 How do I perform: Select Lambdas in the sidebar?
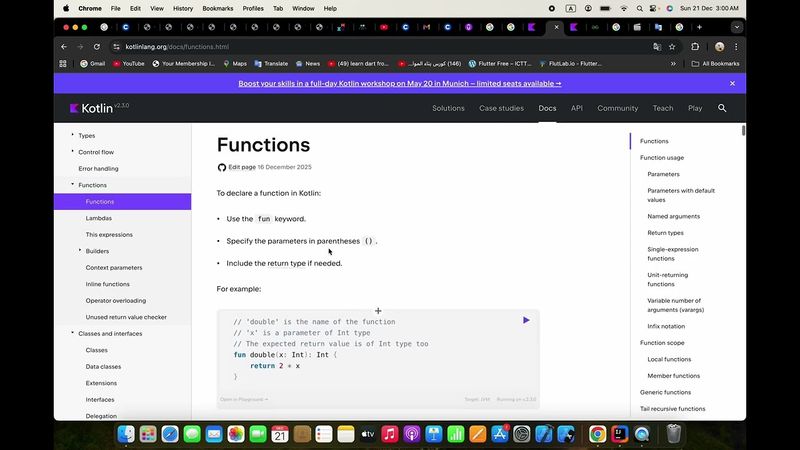coord(99,218)
